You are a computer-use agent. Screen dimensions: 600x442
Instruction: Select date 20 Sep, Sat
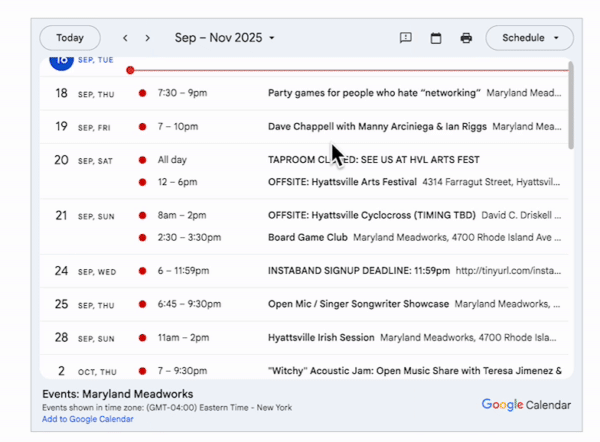click(x=83, y=160)
